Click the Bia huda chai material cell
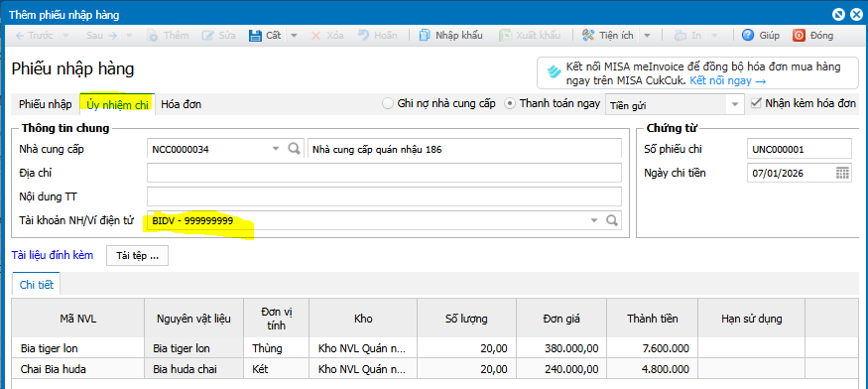The height and width of the screenshot is (389, 868). [x=193, y=369]
